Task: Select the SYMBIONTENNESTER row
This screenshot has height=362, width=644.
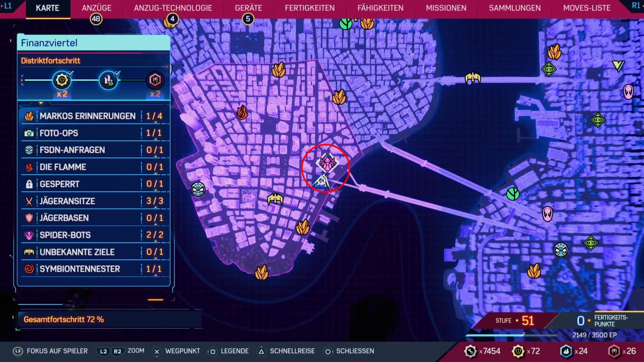Action: (x=95, y=269)
